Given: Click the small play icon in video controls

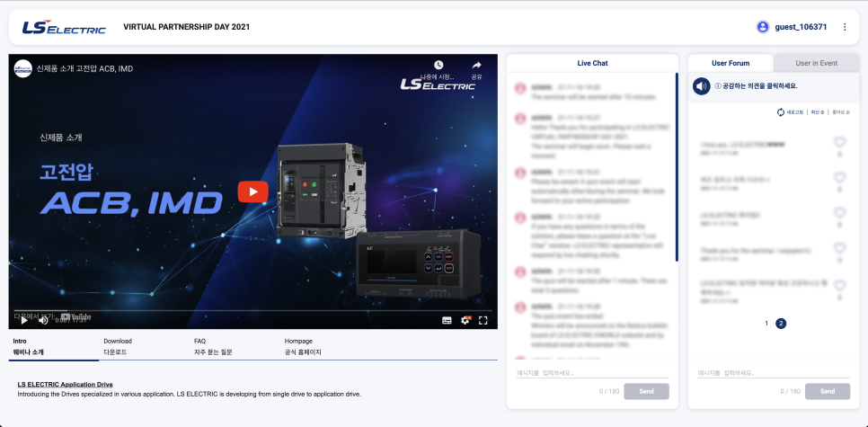Looking at the screenshot, I should (x=23, y=319).
